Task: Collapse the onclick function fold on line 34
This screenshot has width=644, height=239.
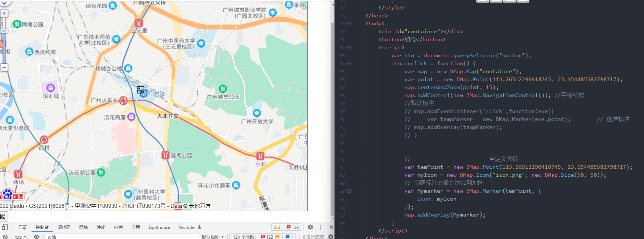Action: [349, 64]
